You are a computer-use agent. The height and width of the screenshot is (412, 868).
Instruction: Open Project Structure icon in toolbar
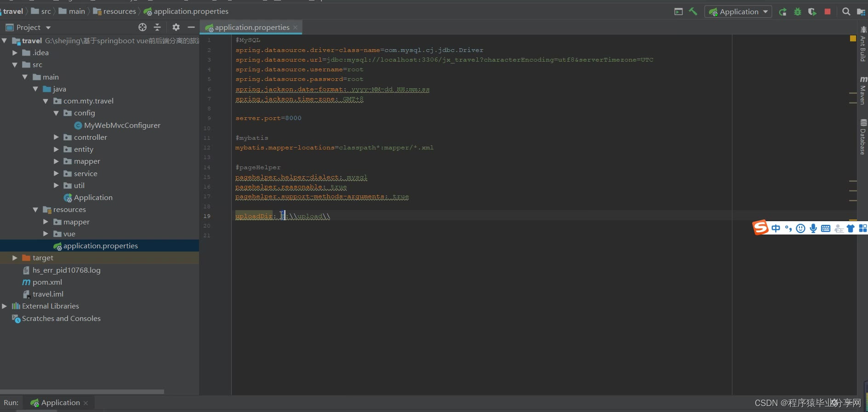click(861, 11)
